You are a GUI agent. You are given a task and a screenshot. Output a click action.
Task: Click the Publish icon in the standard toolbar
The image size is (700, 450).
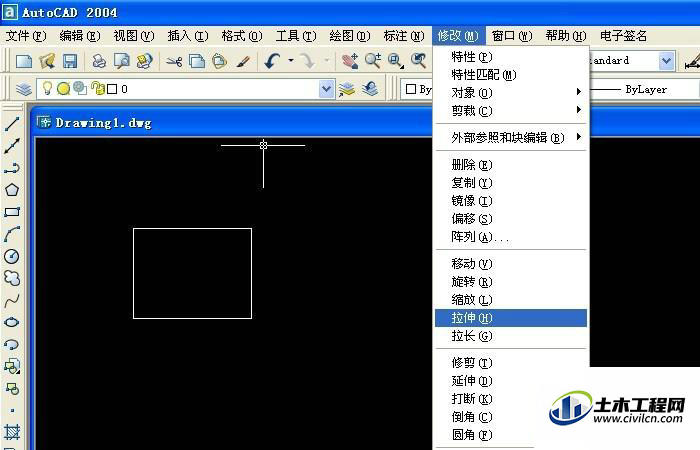pyautogui.click(x=144, y=61)
